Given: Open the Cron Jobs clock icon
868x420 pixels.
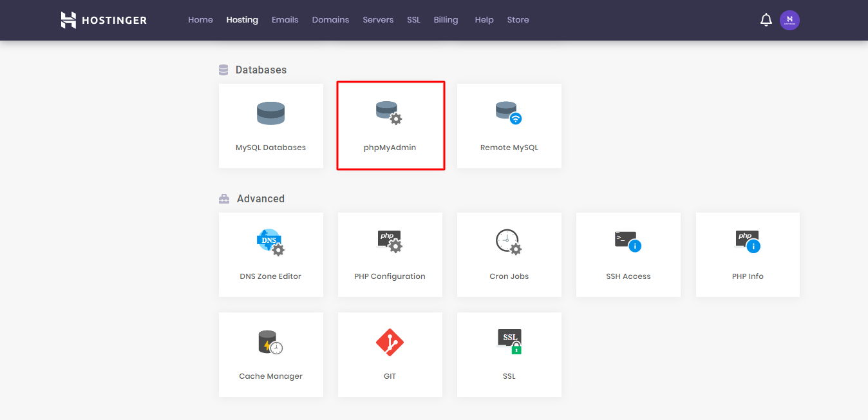Looking at the screenshot, I should pos(509,242).
